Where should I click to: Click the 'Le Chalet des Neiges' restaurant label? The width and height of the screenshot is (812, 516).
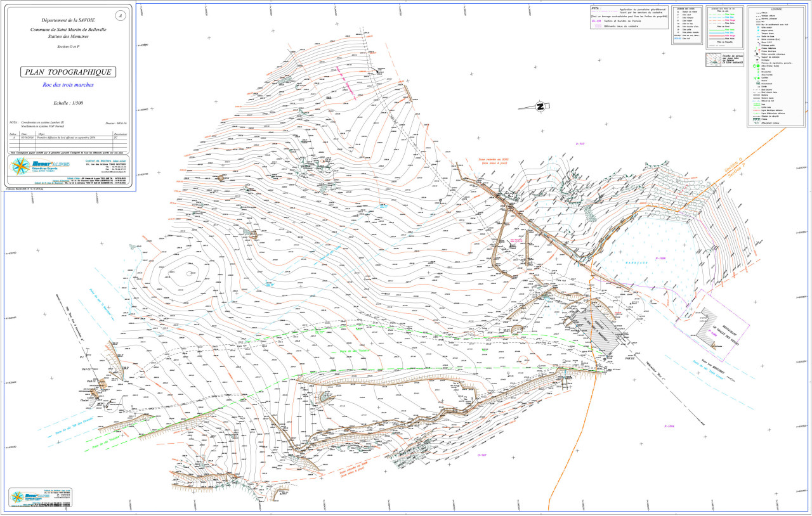[726, 335]
